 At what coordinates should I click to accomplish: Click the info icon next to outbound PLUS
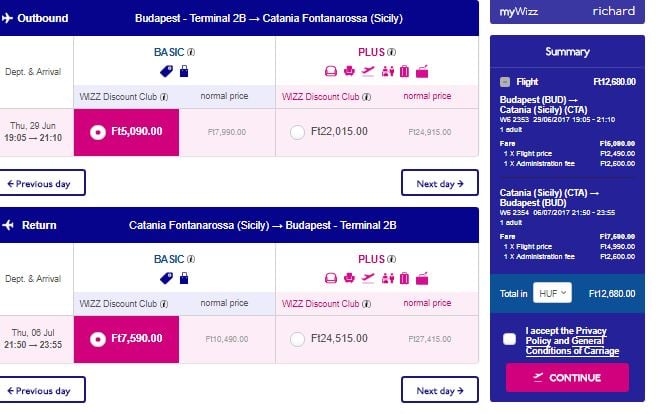tap(392, 52)
